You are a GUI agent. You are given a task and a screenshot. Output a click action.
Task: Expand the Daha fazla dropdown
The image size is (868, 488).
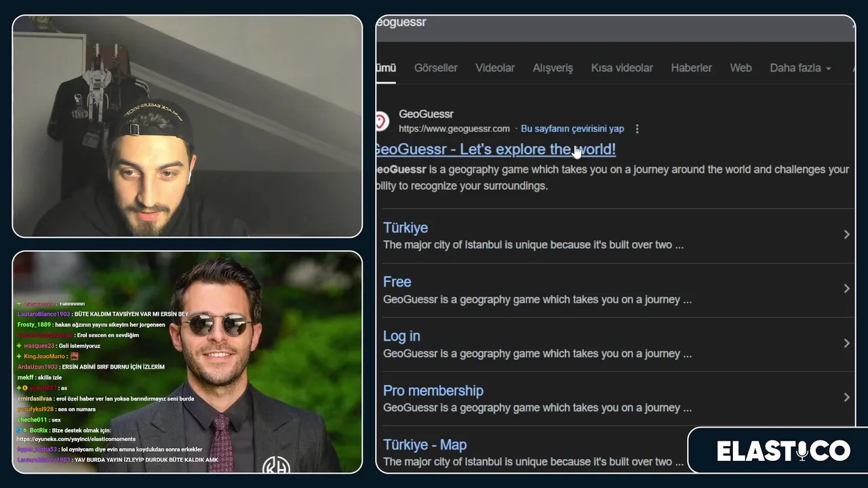point(800,68)
